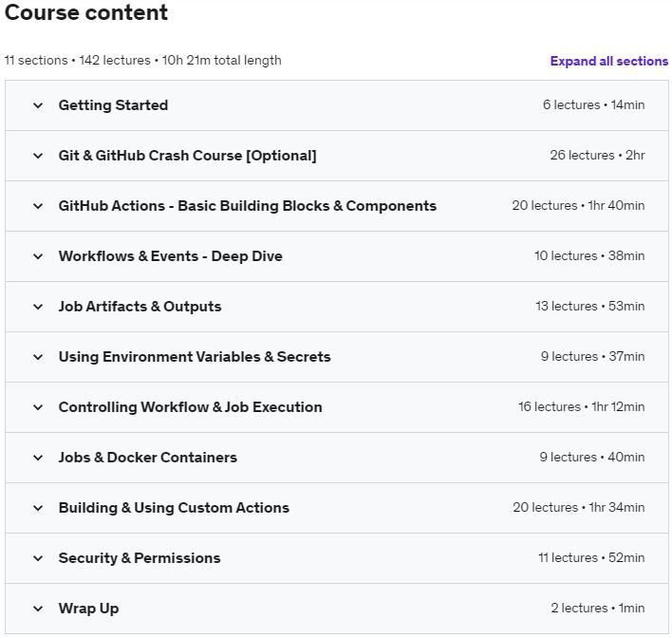
Task: Click the 20 lectures • 1hr 34min label
Action: (x=578, y=508)
